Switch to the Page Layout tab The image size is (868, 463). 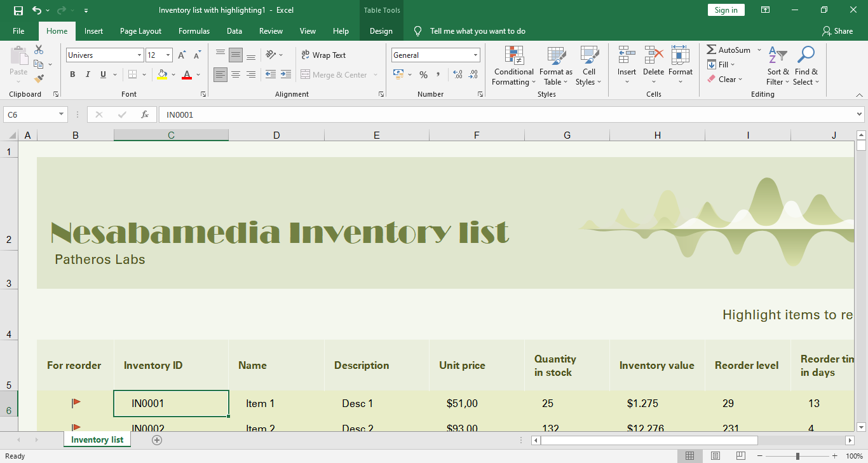pos(140,31)
